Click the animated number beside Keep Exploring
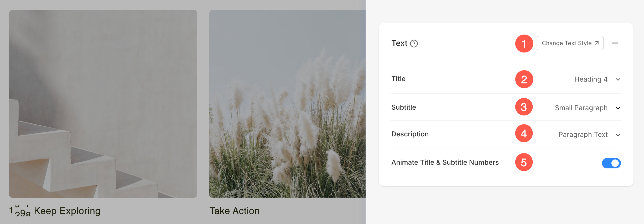644x224 pixels. (20, 211)
